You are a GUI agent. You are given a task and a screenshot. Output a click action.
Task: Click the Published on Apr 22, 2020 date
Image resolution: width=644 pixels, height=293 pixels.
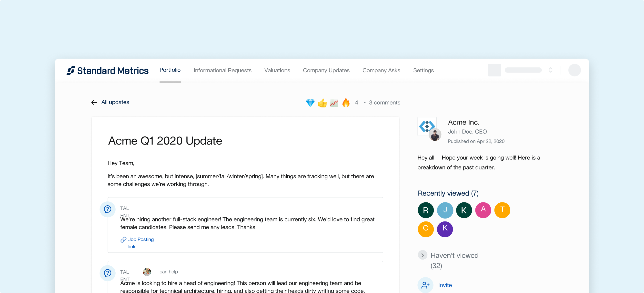(x=476, y=141)
